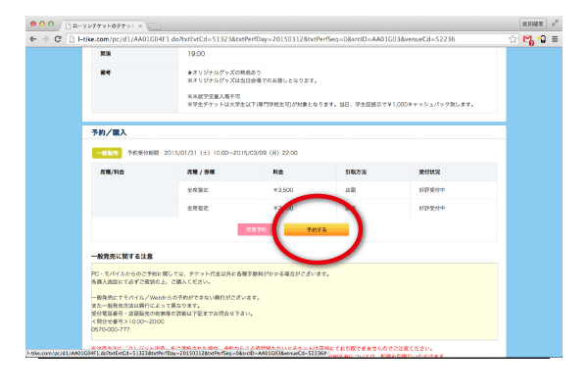
Task: Open a new tab beside ローソンチケット tab
Action: click(x=154, y=26)
